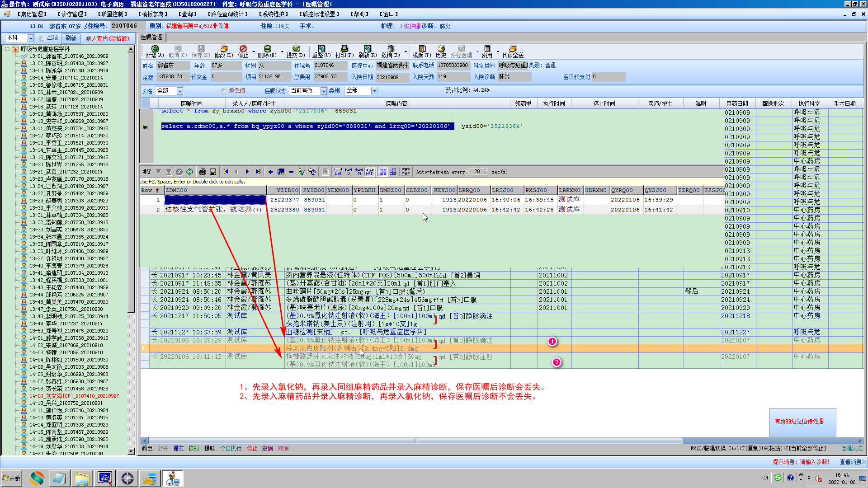
Task: Click the 有新的危急值待处理 notification
Action: (x=799, y=421)
